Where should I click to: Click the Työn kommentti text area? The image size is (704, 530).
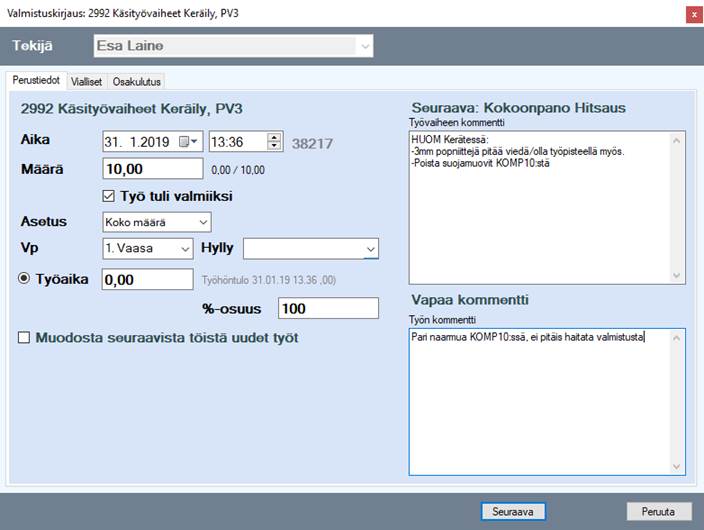pos(540,400)
